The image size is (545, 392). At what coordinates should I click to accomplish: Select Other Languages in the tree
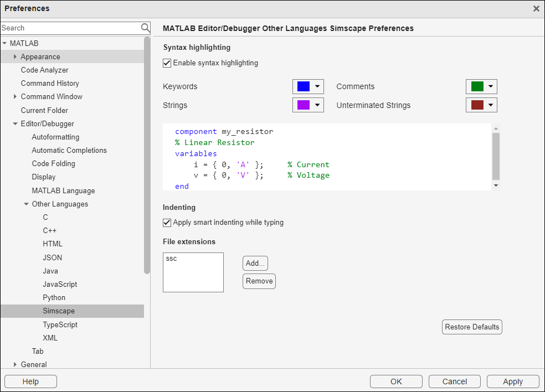pos(60,204)
